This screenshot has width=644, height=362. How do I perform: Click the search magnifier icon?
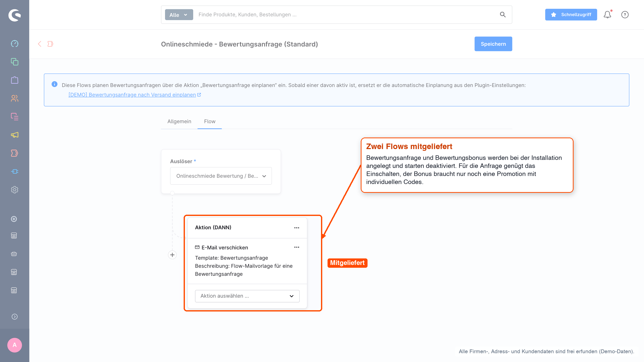point(503,15)
